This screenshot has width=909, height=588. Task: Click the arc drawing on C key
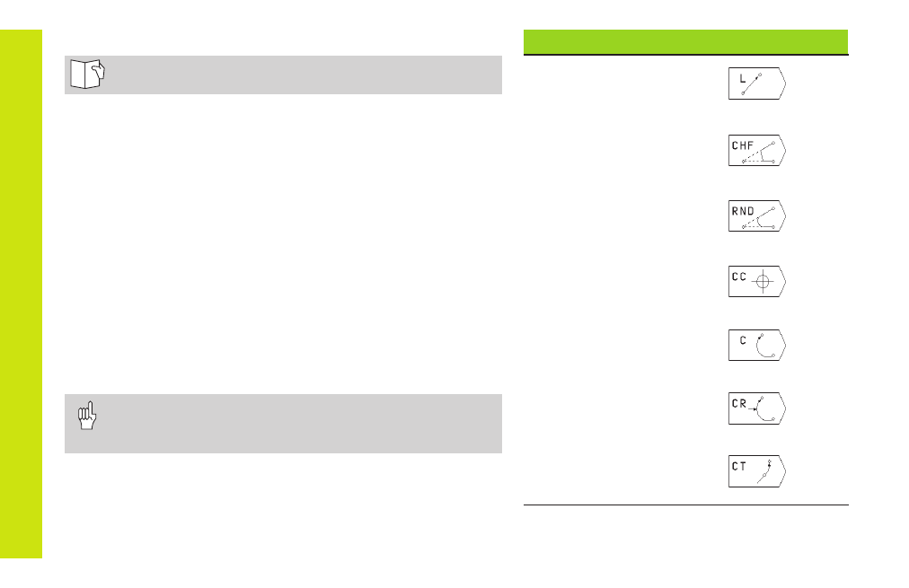[766, 346]
